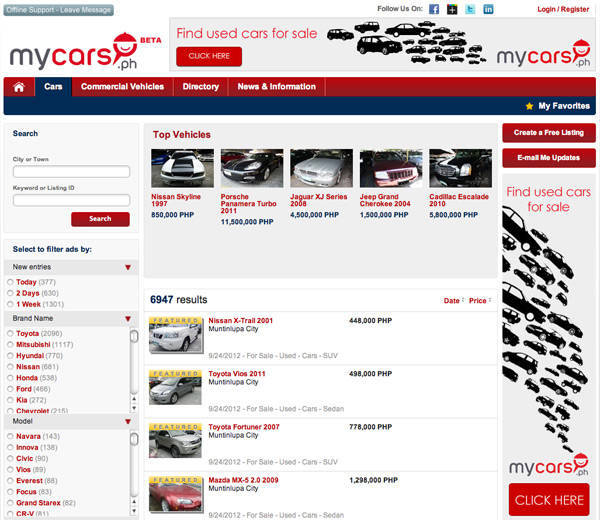Filter by Hyundai brand
Viewport: 600px width, 520px height.
click(x=10, y=355)
